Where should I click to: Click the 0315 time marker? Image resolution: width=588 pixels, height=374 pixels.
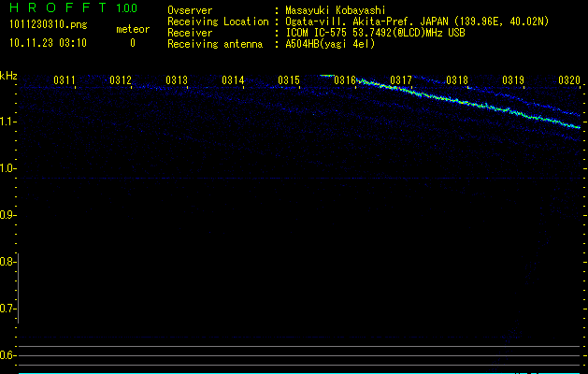(289, 80)
